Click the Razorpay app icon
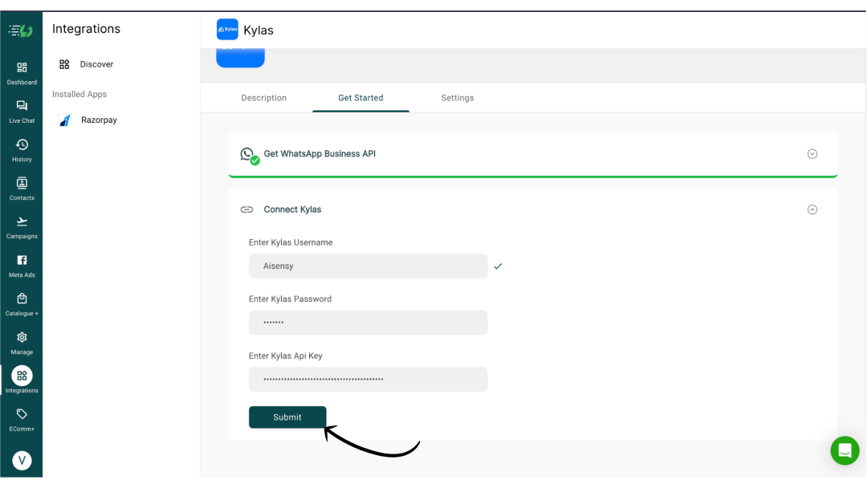 click(x=65, y=120)
